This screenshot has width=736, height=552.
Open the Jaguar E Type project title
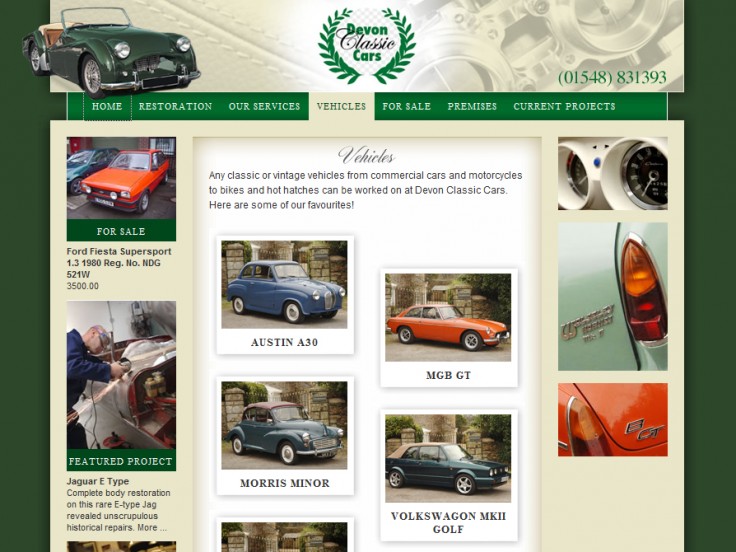tap(98, 481)
